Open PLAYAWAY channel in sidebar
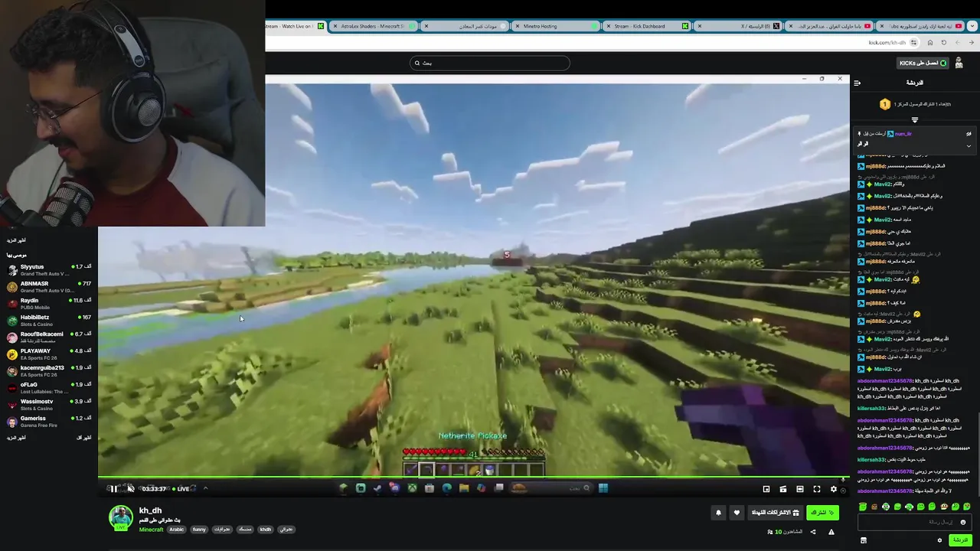Screen dimensions: 980x551 click(49, 354)
